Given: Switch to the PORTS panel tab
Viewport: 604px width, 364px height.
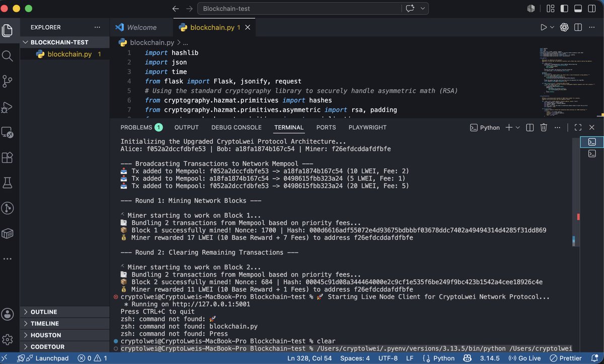Looking at the screenshot, I should (x=326, y=128).
